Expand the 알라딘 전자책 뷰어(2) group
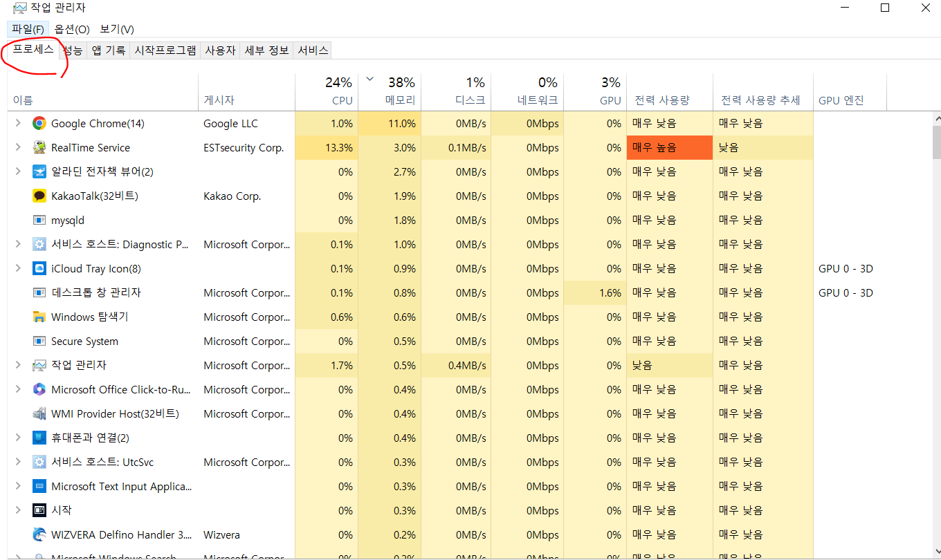Viewport: 941px width, 560px height. pyautogui.click(x=18, y=172)
